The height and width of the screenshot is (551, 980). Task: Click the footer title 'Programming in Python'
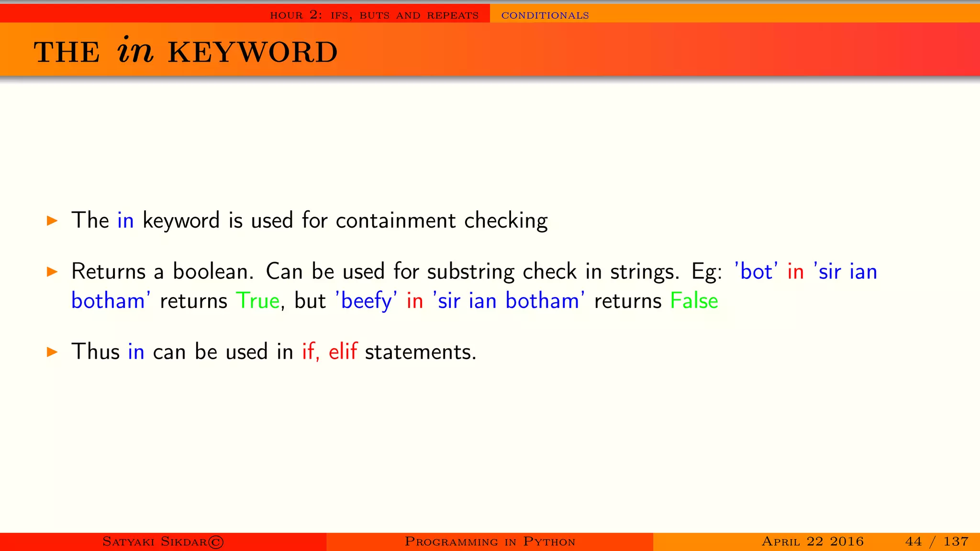(490, 541)
